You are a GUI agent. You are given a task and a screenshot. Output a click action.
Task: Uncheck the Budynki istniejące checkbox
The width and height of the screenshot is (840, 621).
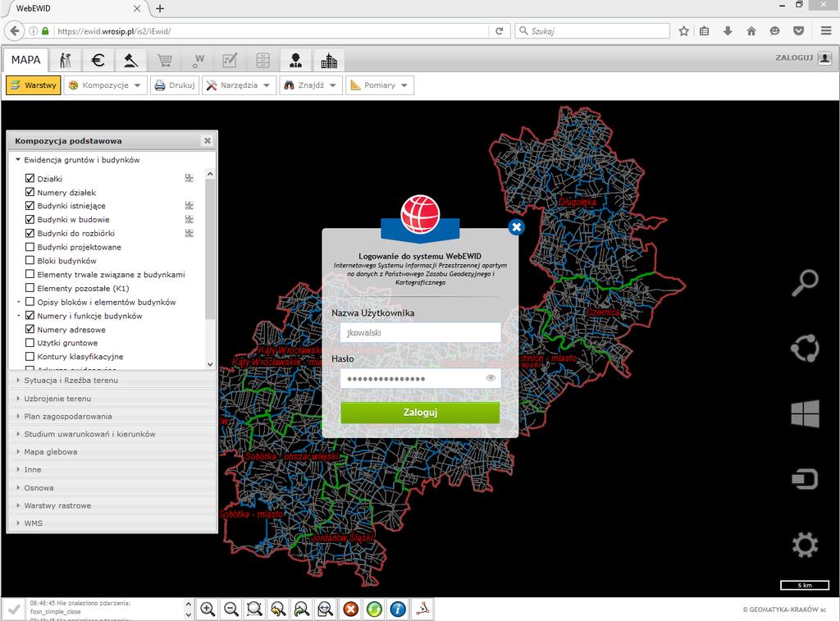tap(30, 206)
